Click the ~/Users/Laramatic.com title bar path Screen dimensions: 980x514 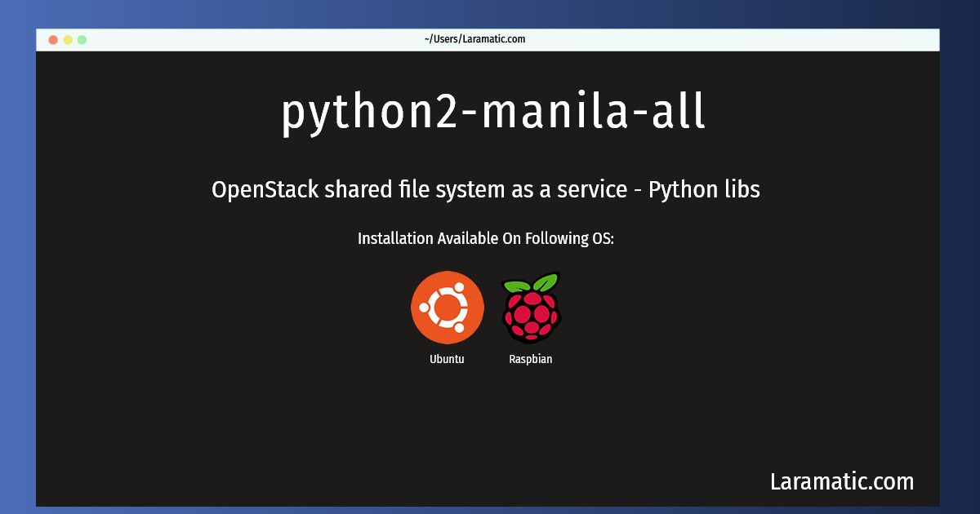point(474,38)
